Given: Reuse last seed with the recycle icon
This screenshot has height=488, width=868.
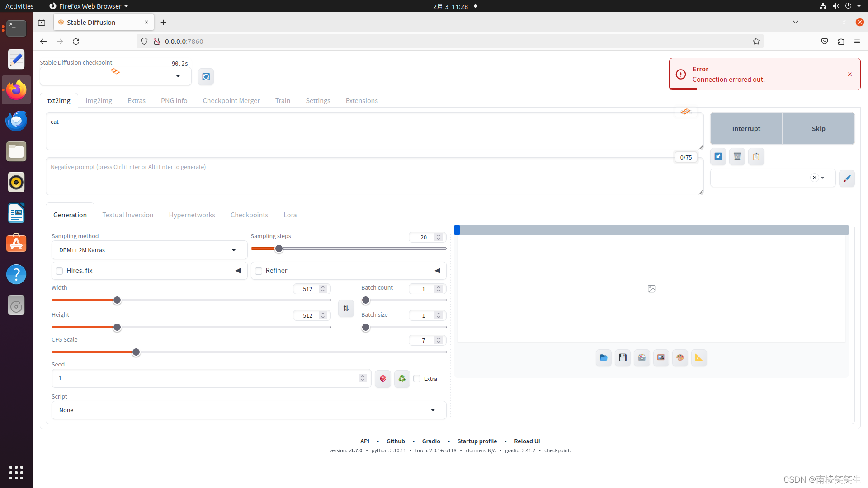Looking at the screenshot, I should pyautogui.click(x=402, y=379).
